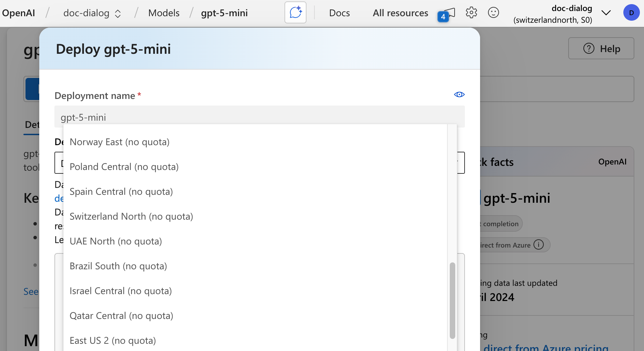Open the AI chat assistant icon
The image size is (644, 351).
(295, 13)
